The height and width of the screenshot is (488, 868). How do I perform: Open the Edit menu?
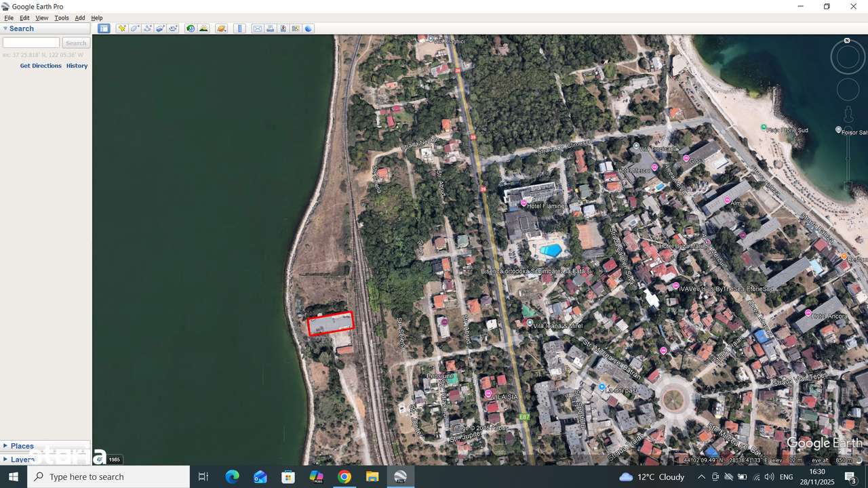pyautogui.click(x=24, y=18)
